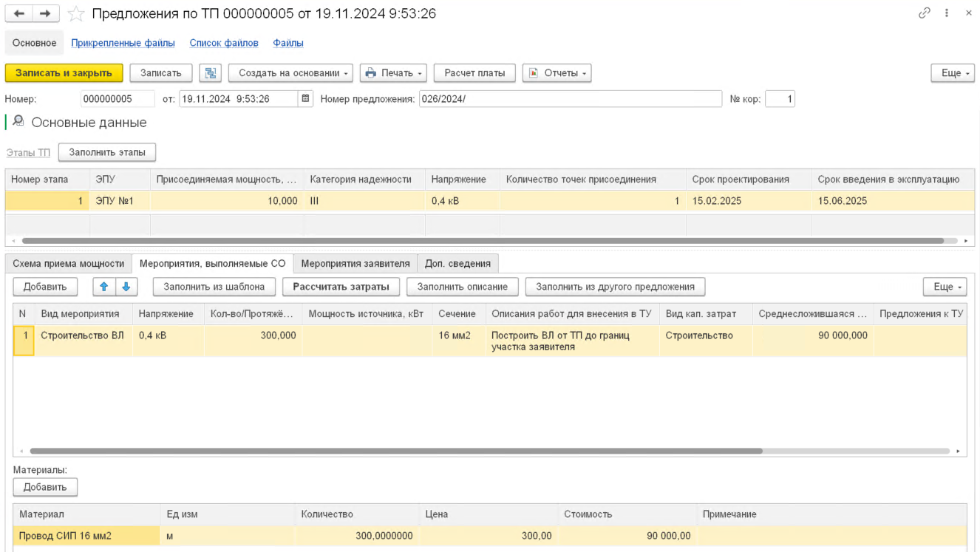Open the Схема приема мощности tab
The width and height of the screenshot is (980, 552).
click(68, 263)
